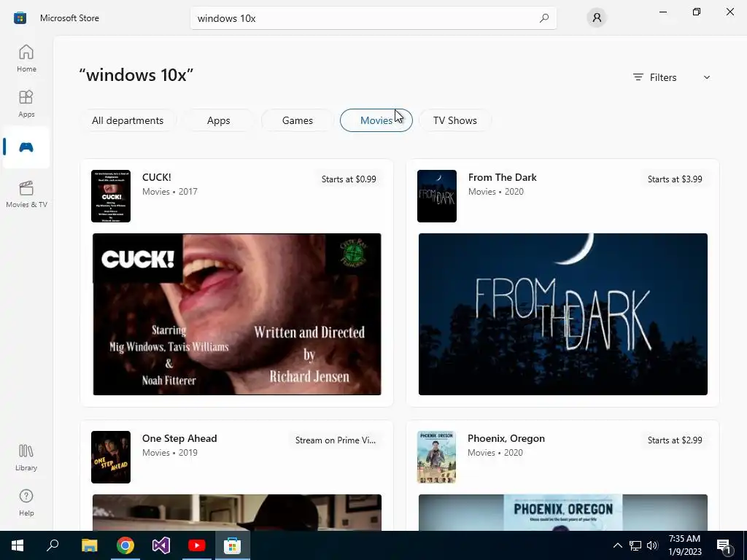Open the Phoenix, Oregon title

(506, 438)
